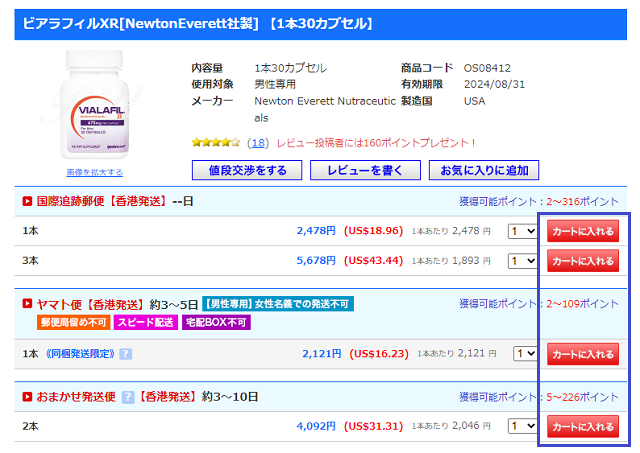The height and width of the screenshot is (453, 640).
Task: Click the 【男性専用】女性名義での発送不可 badge
Action: click(278, 304)
